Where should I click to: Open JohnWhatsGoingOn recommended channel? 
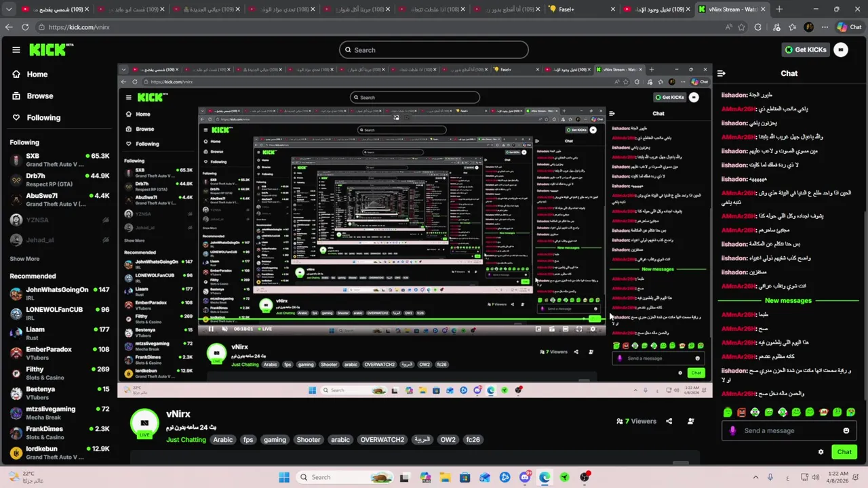pyautogui.click(x=60, y=293)
